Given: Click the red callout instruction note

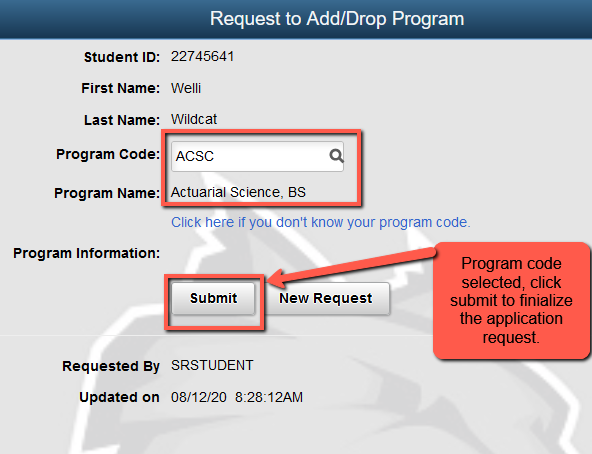Looking at the screenshot, I should pyautogui.click(x=512, y=300).
